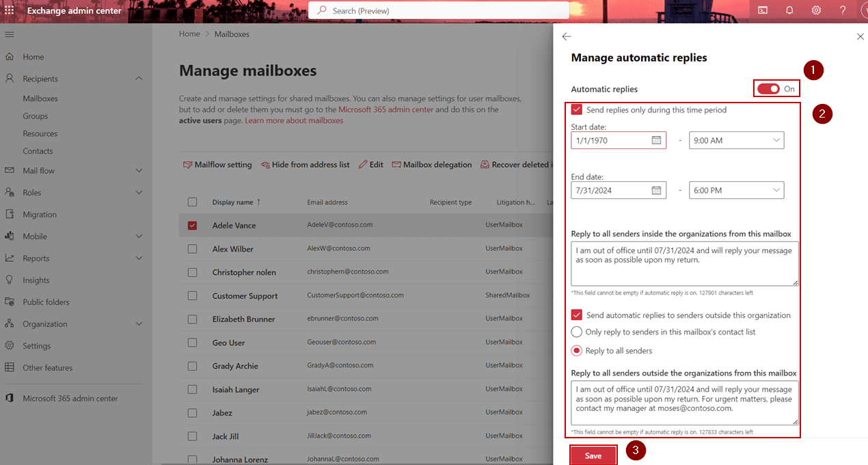868x465 pixels.
Task: Click the help question mark icon
Action: click(843, 10)
